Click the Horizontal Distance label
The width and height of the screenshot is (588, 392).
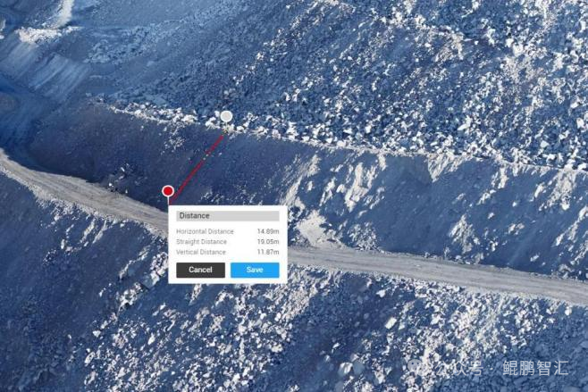(x=205, y=231)
